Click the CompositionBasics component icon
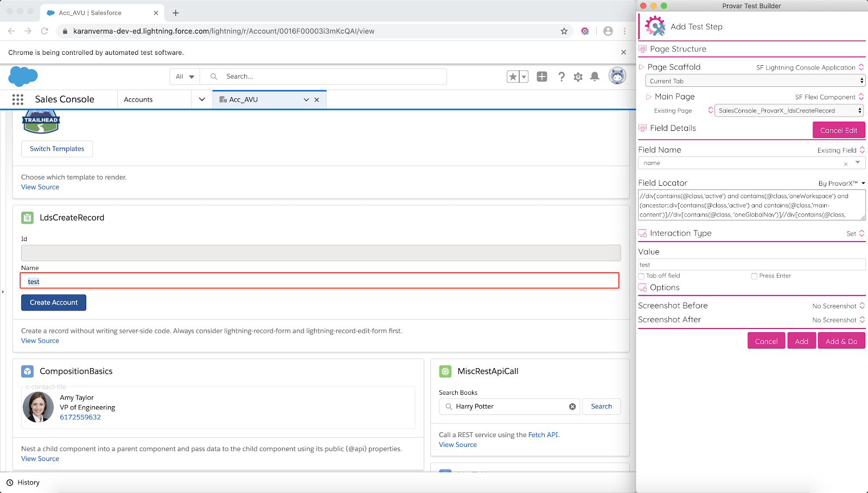This screenshot has height=493, width=868. coord(27,371)
